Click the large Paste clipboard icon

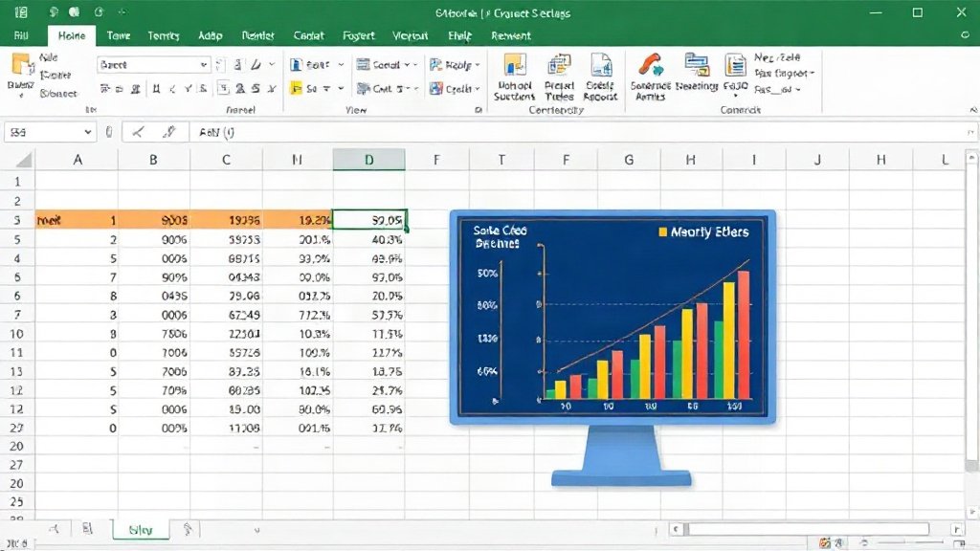pyautogui.click(x=21, y=66)
